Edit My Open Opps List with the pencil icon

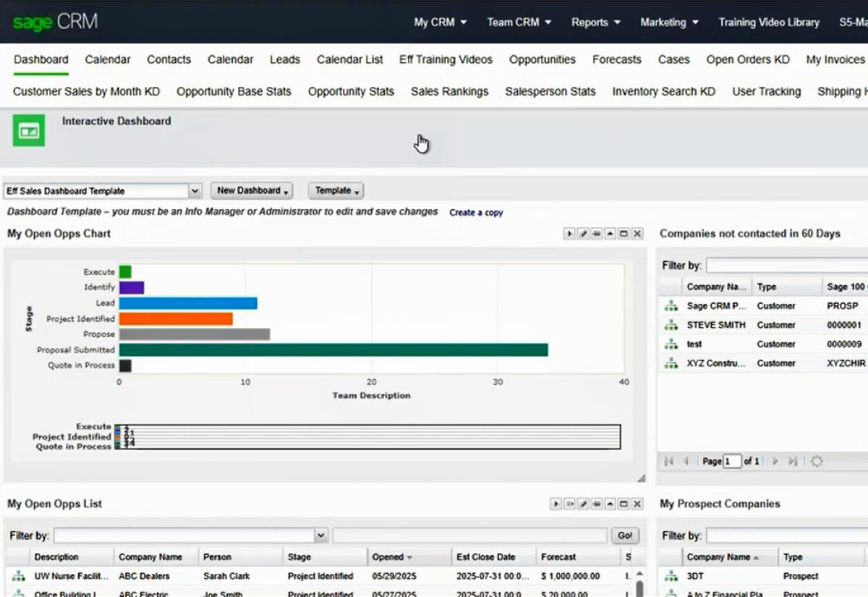point(583,504)
